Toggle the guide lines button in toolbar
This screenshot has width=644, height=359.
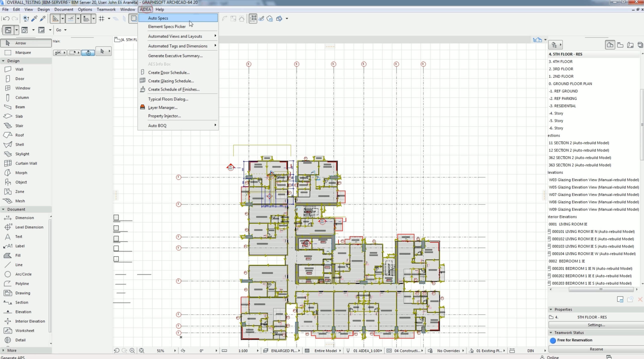coord(56,18)
